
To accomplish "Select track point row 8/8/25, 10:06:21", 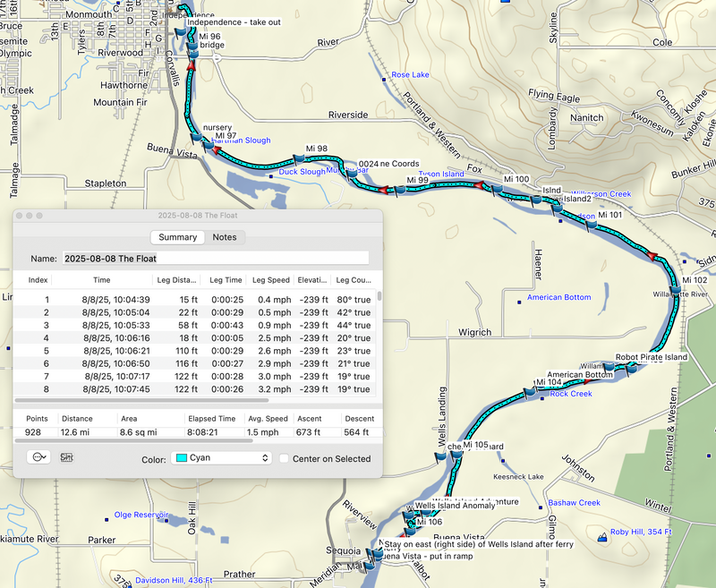I will (x=195, y=351).
